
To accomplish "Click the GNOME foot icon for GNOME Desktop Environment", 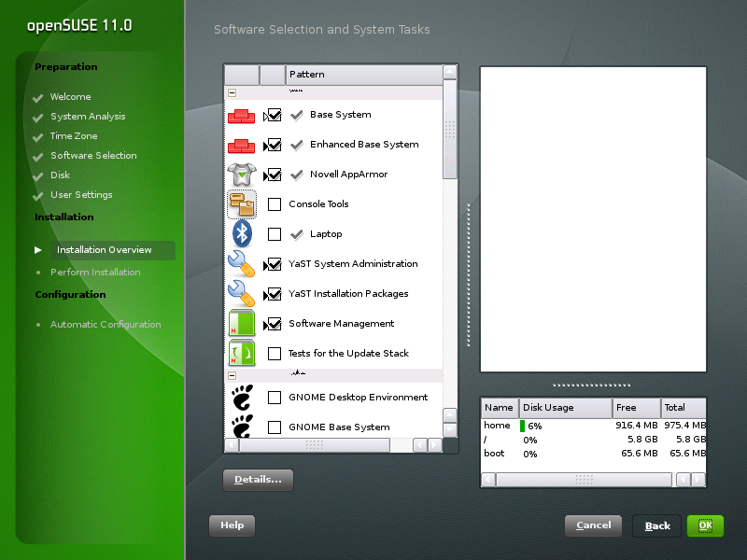I will (242, 398).
